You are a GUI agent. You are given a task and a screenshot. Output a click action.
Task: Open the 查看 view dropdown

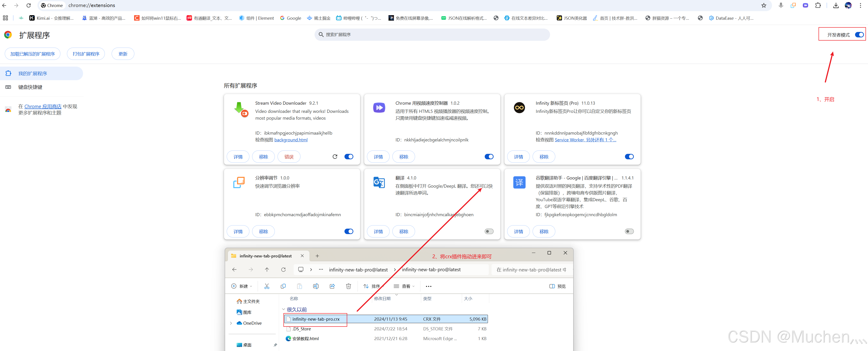coord(404,286)
